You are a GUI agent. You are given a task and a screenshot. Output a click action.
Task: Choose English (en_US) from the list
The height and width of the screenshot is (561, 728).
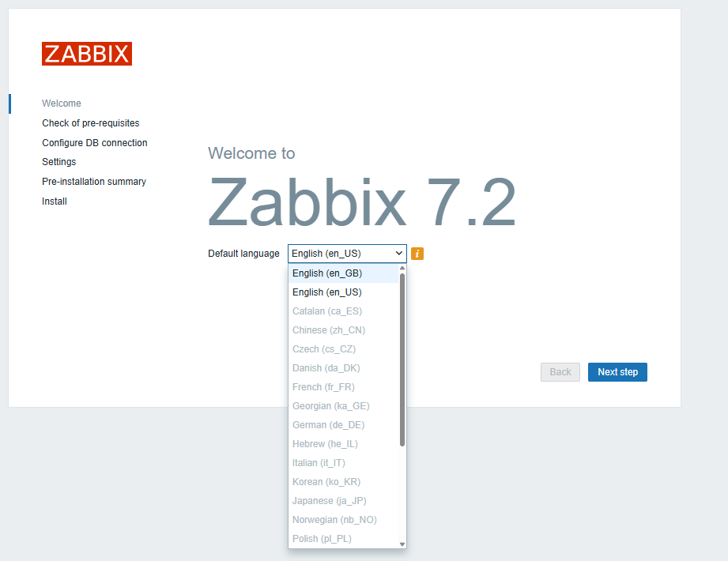pos(344,292)
